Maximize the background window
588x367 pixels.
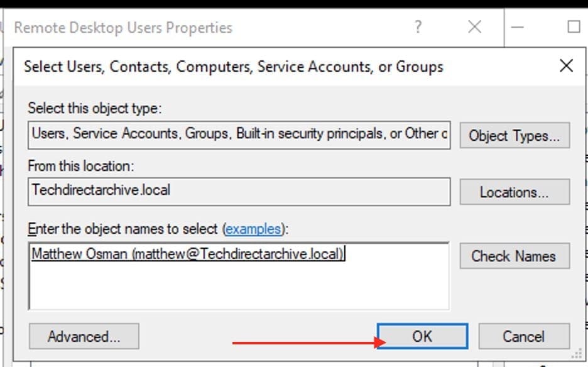tap(573, 27)
